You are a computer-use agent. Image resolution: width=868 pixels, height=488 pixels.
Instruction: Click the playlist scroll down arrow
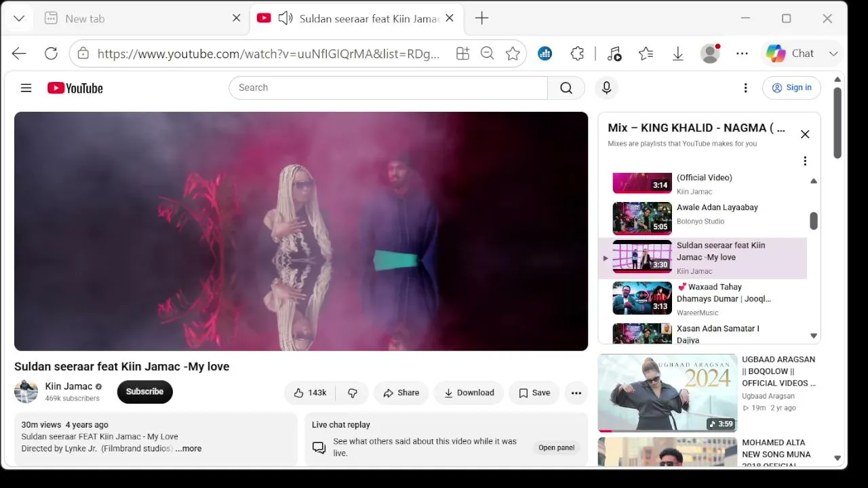pyautogui.click(x=814, y=335)
